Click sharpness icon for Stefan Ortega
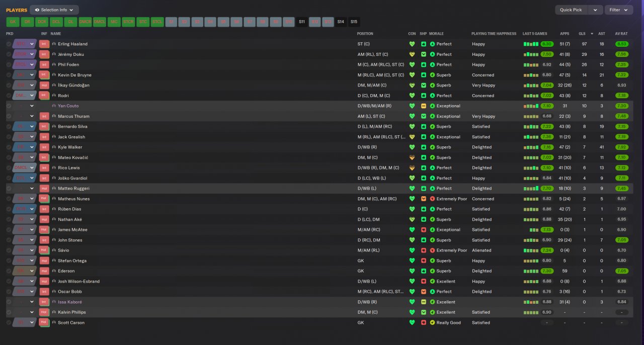The image size is (644, 345). [424, 261]
